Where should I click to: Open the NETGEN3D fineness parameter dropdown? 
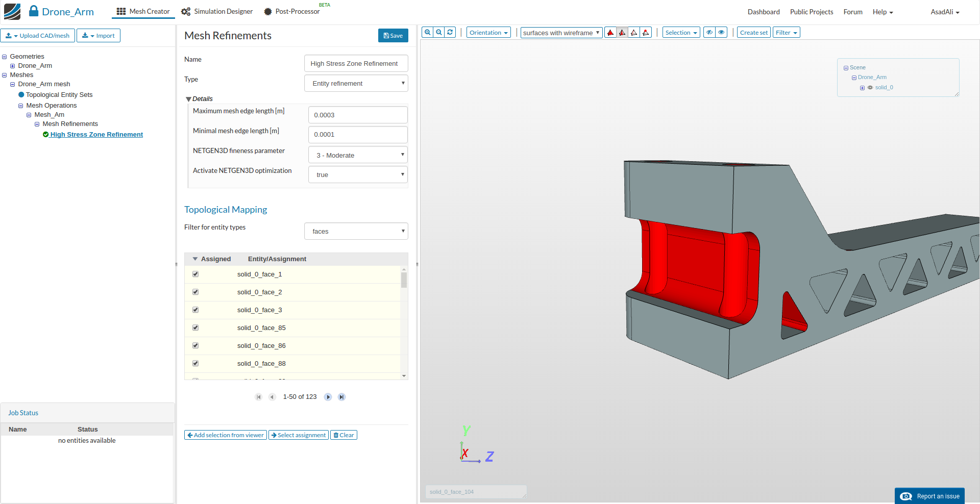click(358, 155)
